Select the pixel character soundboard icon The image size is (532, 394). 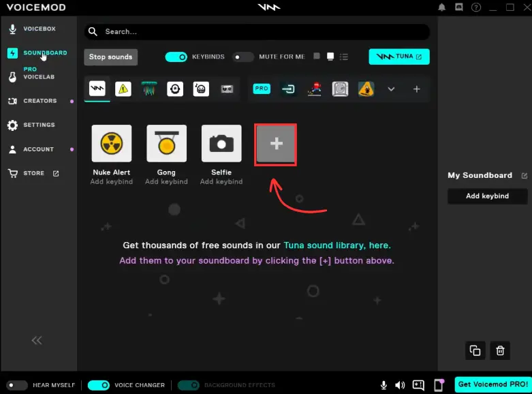pos(315,89)
